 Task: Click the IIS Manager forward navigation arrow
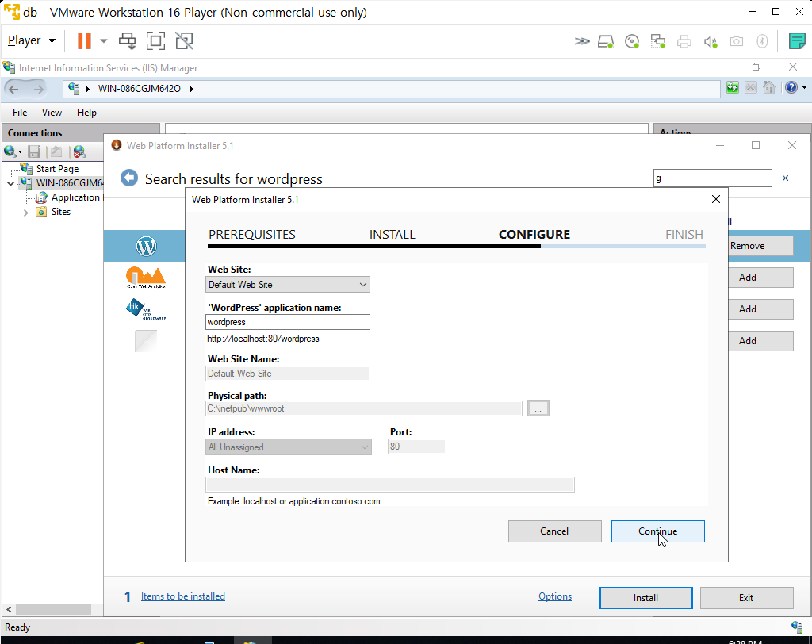[38, 89]
